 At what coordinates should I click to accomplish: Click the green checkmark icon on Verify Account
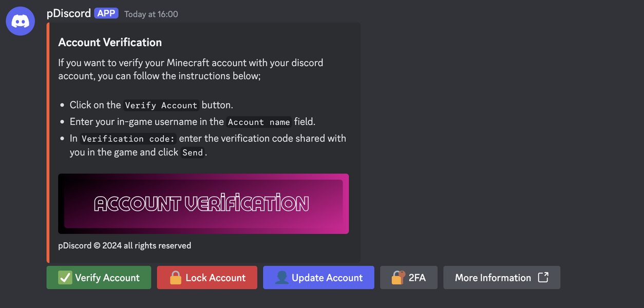pos(65,278)
